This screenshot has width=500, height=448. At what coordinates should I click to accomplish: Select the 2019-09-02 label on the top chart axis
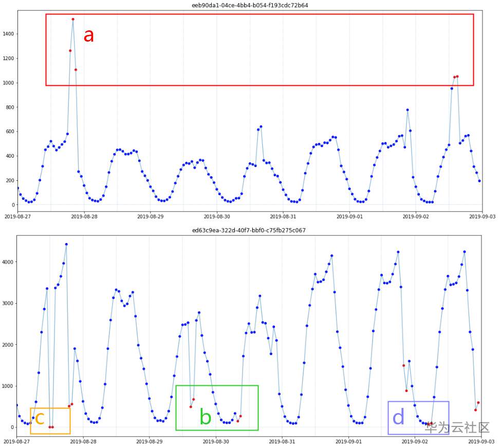(416, 216)
